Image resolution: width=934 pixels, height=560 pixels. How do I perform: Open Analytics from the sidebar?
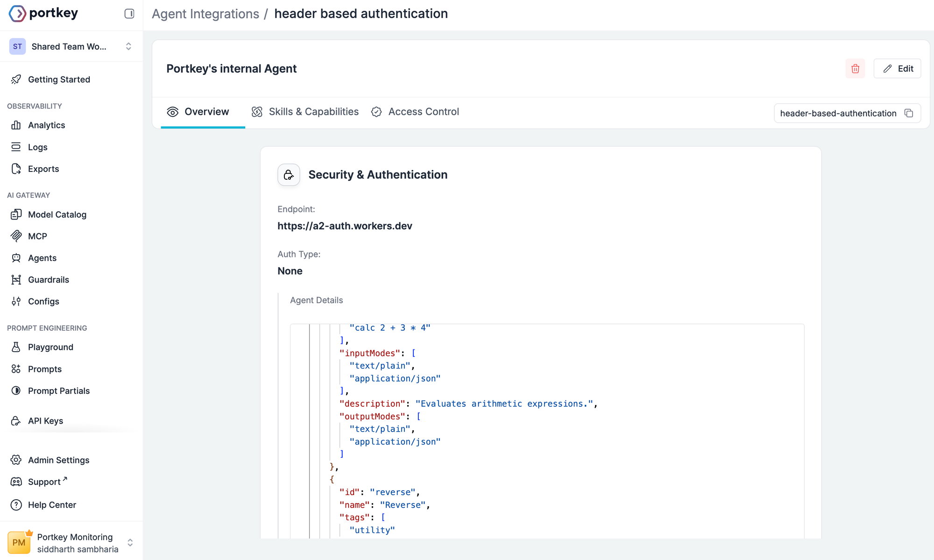click(46, 125)
